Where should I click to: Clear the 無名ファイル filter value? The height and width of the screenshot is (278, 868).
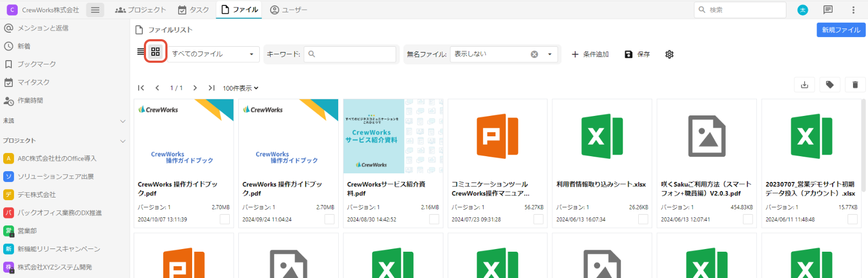(534, 54)
